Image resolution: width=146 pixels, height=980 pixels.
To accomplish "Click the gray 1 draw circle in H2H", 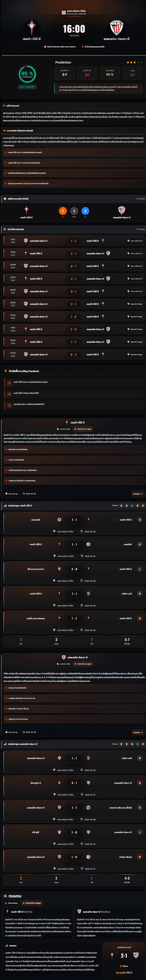I will coord(74,211).
